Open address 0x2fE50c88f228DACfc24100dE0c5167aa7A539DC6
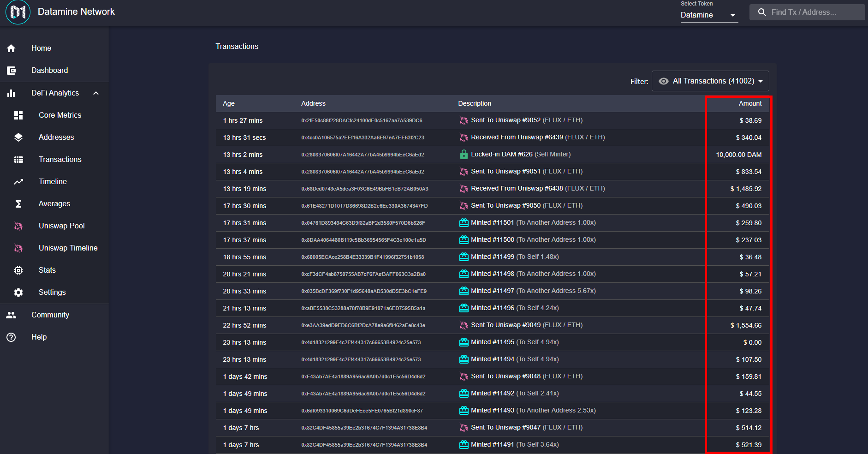Image resolution: width=868 pixels, height=454 pixels. (x=362, y=120)
